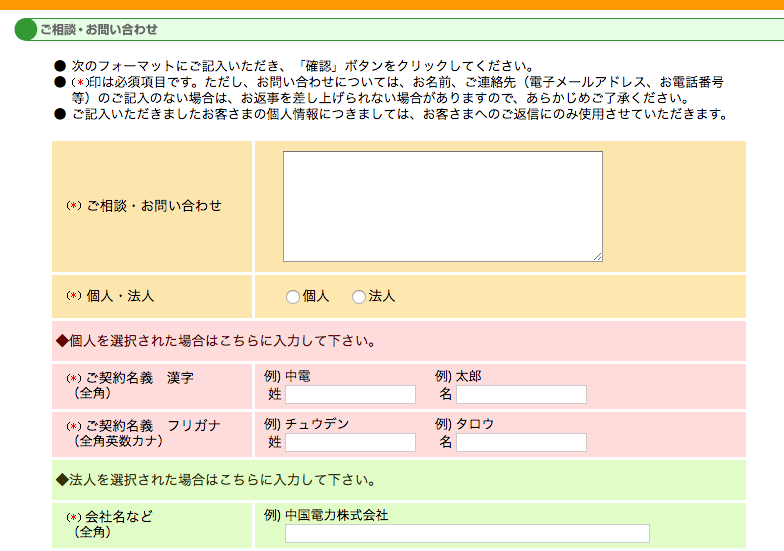Viewport: 784px width, 551px height.
Task: Click the diamond marker before 法人を選択された場合
Action: click(61, 480)
